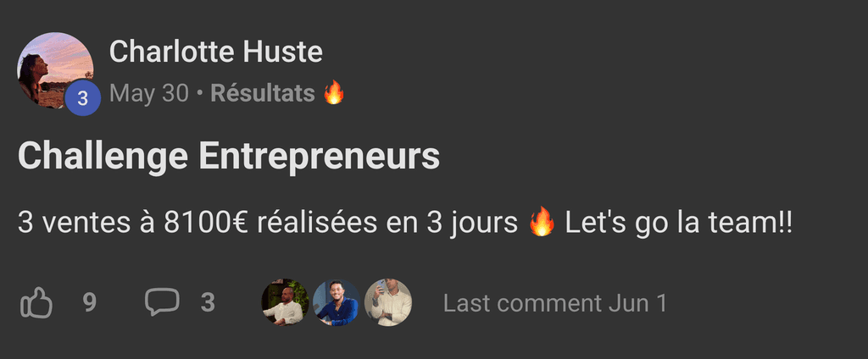868x359 pixels.
Task: Open the Challenge Entrepreneurs post title
Action: point(229,157)
